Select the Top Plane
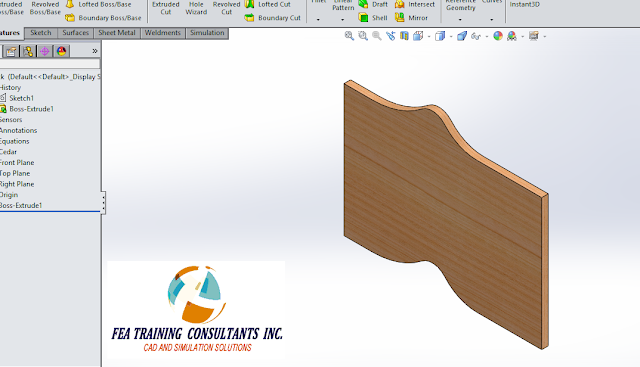 point(15,173)
